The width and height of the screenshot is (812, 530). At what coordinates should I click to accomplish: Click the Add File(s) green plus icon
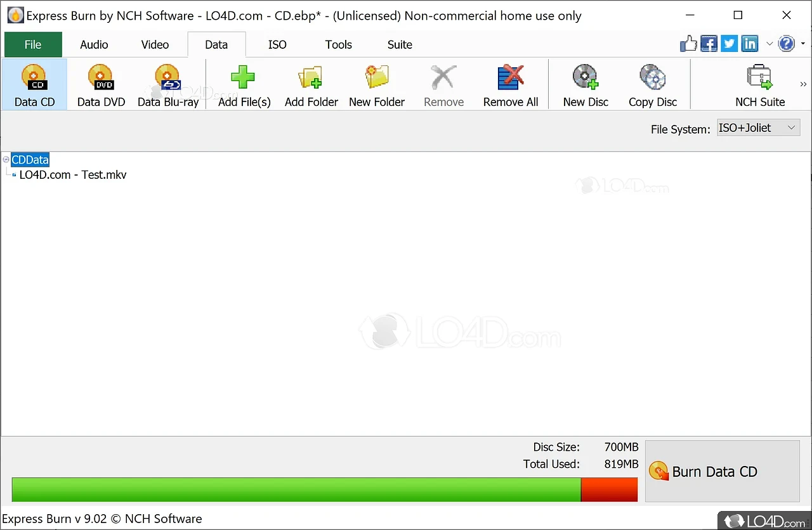point(243,78)
